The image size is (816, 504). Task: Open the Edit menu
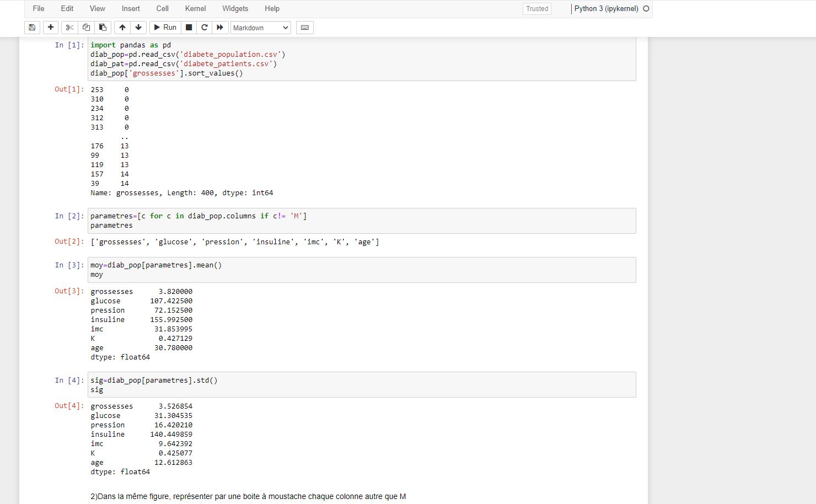click(x=67, y=9)
